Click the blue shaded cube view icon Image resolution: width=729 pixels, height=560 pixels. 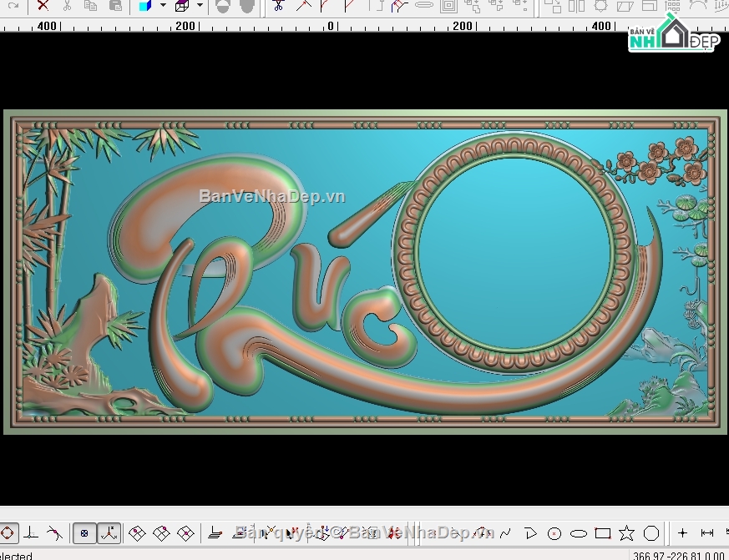coord(145,6)
